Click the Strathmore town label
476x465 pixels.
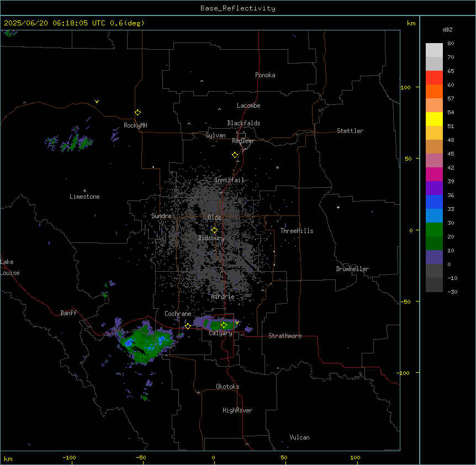285,336
